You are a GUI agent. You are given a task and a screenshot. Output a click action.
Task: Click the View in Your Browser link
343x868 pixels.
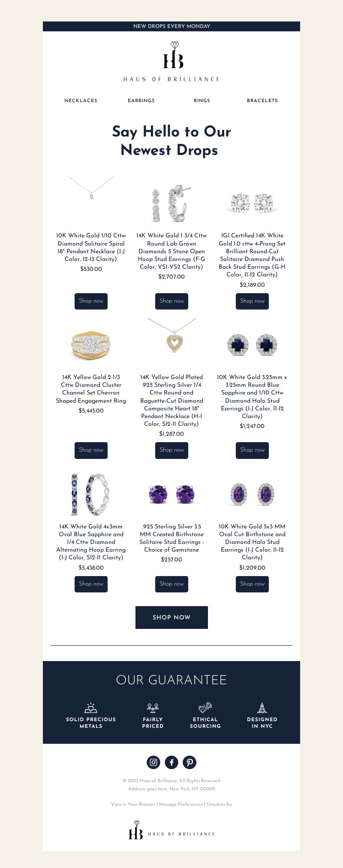[133, 804]
